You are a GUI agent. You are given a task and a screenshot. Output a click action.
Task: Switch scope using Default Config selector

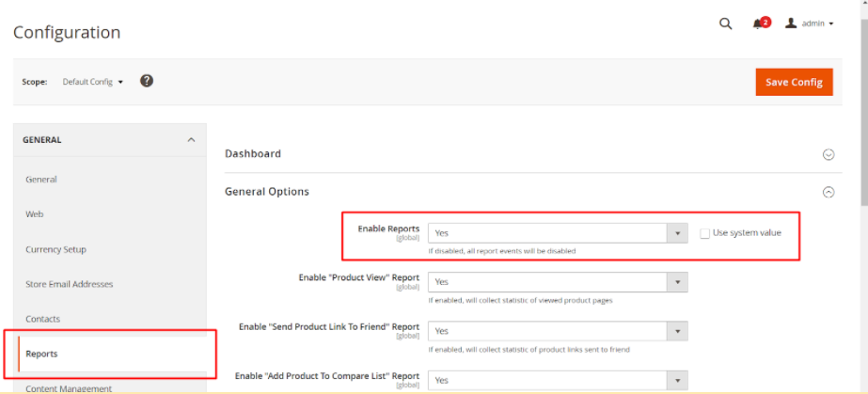point(92,82)
